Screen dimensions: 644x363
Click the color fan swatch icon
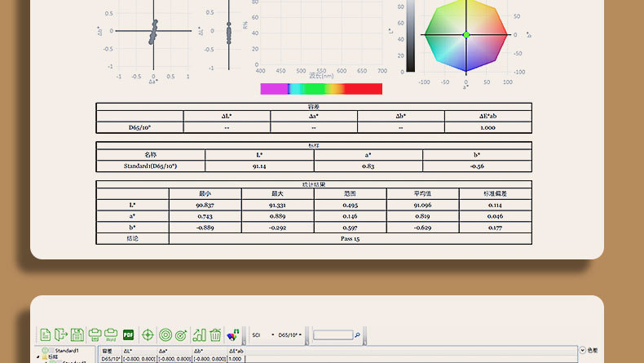tap(234, 334)
